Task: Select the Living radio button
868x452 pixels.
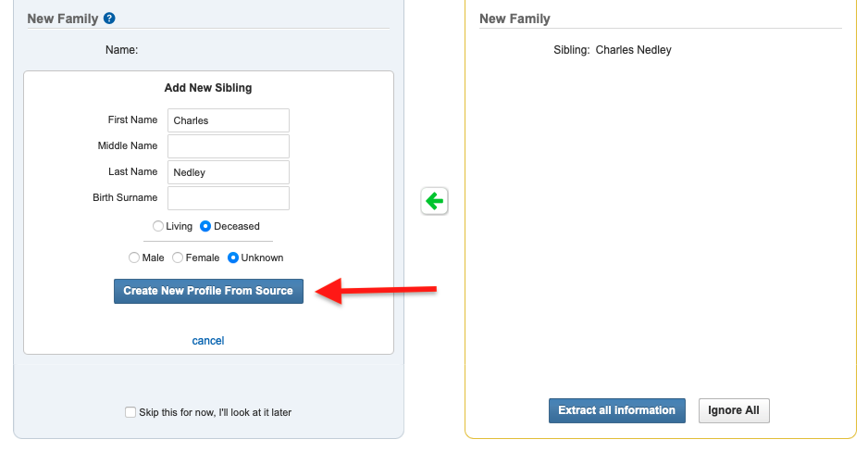Action: [x=157, y=226]
